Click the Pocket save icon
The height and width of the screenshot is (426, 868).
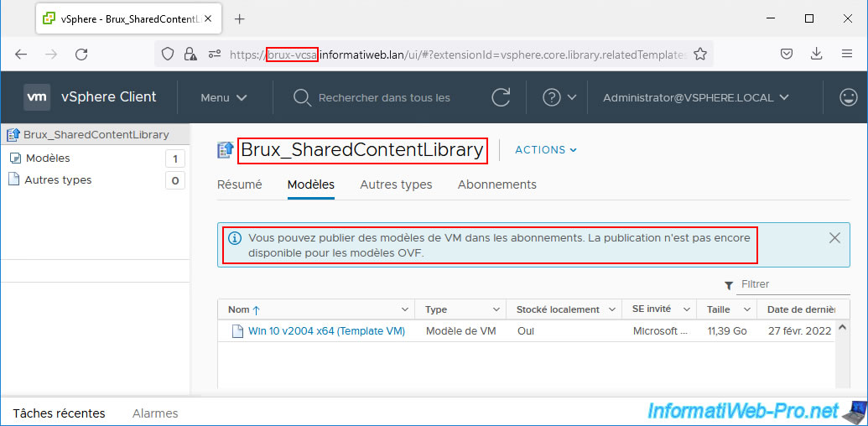[786, 54]
